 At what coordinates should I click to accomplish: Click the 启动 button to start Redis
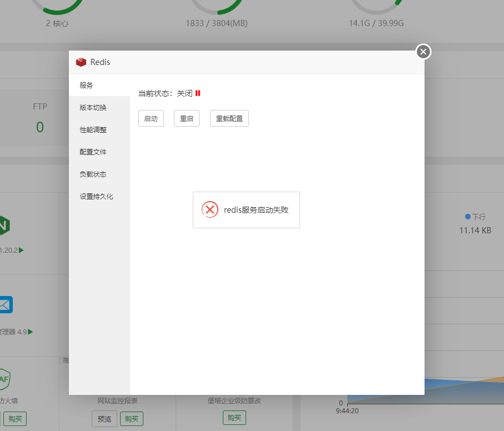(x=151, y=118)
